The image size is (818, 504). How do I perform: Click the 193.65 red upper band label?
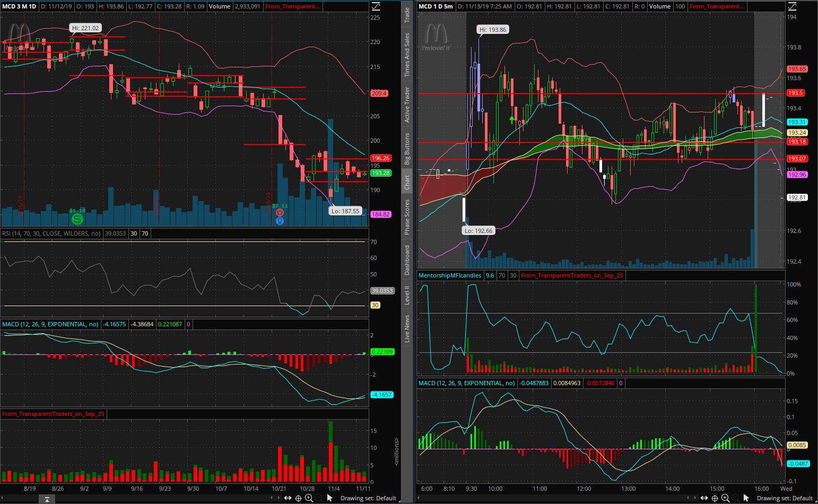click(x=797, y=69)
